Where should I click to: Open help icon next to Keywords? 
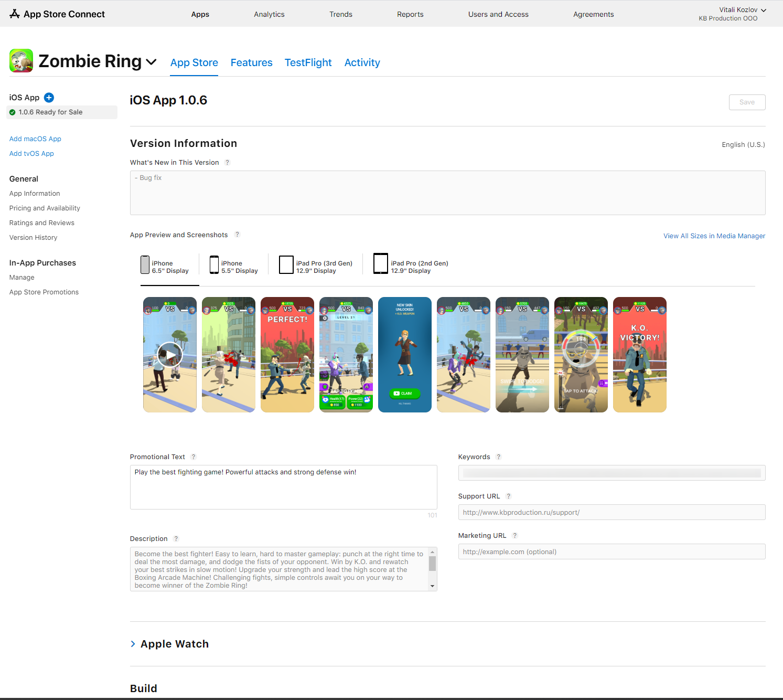click(x=499, y=457)
